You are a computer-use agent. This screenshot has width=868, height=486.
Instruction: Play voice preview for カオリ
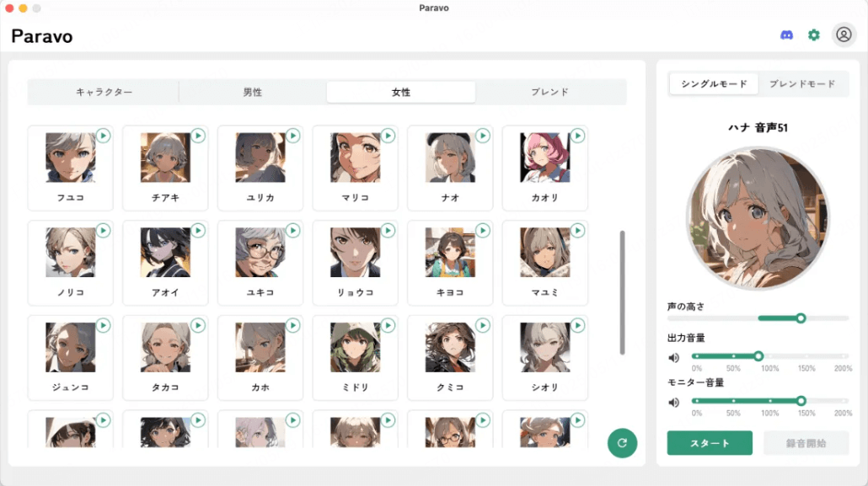tap(577, 136)
